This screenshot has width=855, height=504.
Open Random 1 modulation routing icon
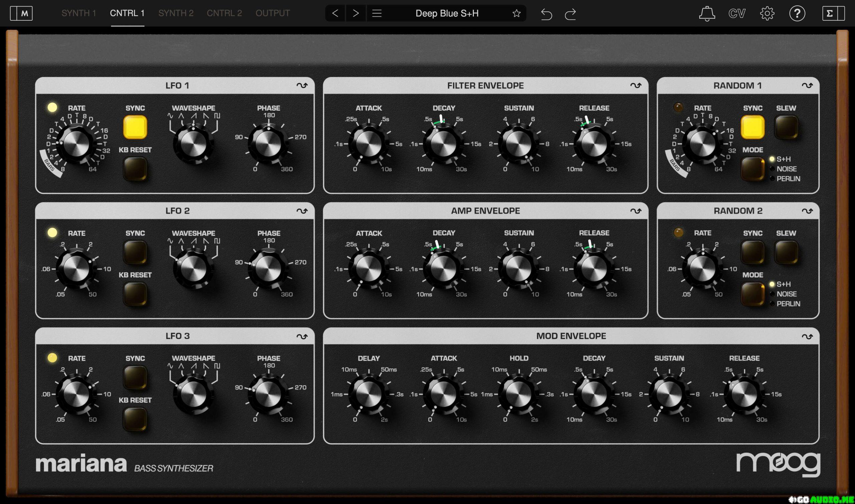pos(807,86)
